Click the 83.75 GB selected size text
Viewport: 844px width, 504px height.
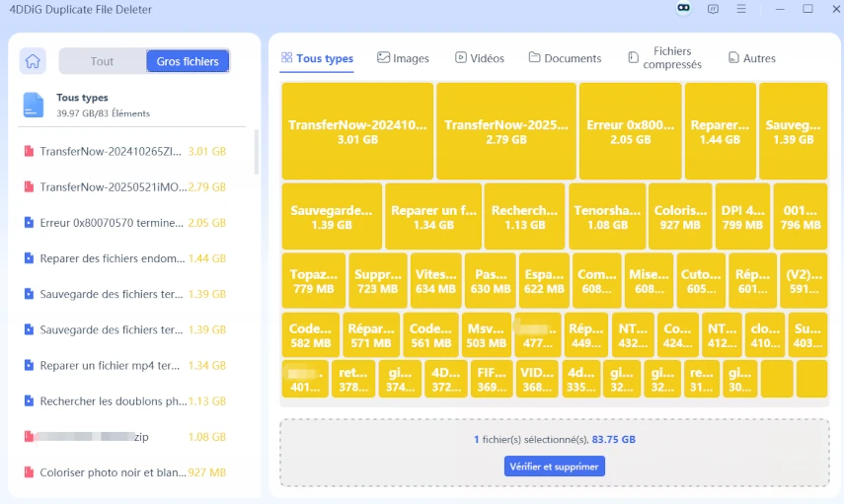(x=614, y=440)
